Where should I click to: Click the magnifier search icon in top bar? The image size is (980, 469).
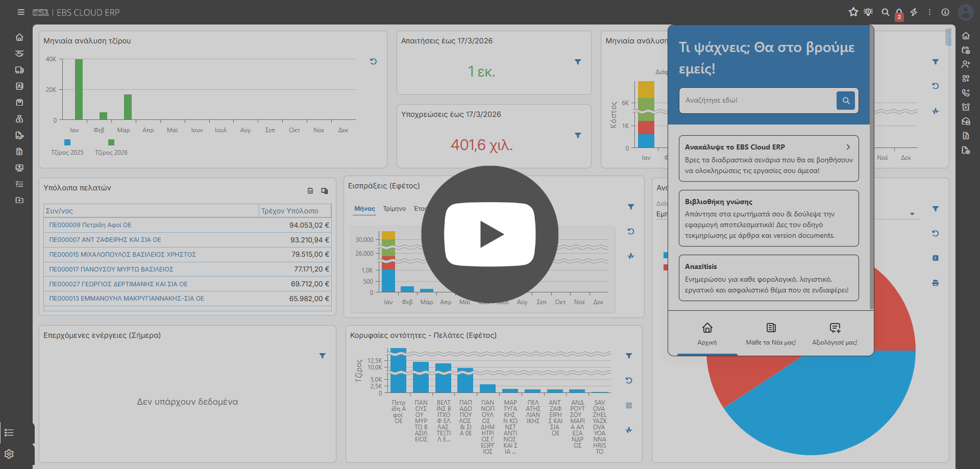coord(886,12)
